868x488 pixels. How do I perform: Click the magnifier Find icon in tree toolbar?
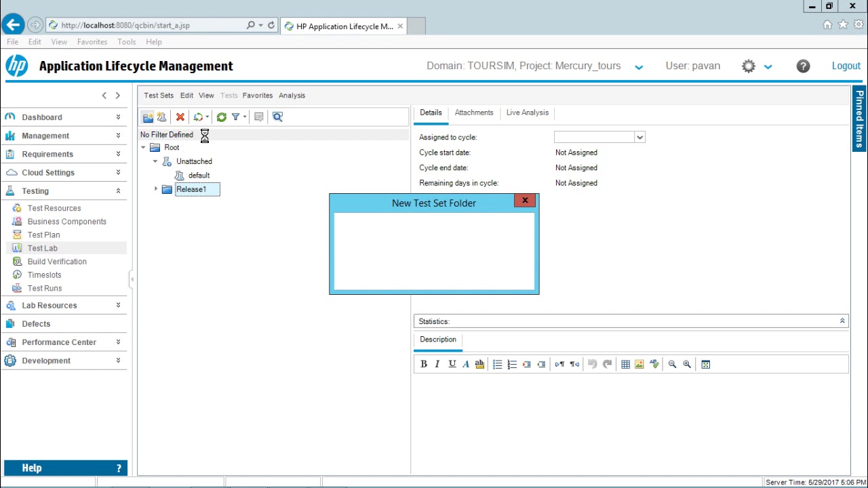(x=277, y=117)
